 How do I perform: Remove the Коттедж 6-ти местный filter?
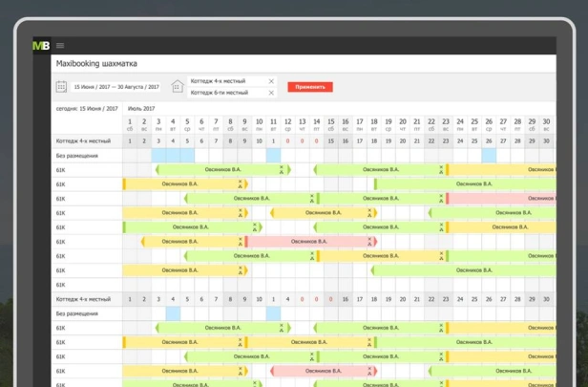[271, 93]
